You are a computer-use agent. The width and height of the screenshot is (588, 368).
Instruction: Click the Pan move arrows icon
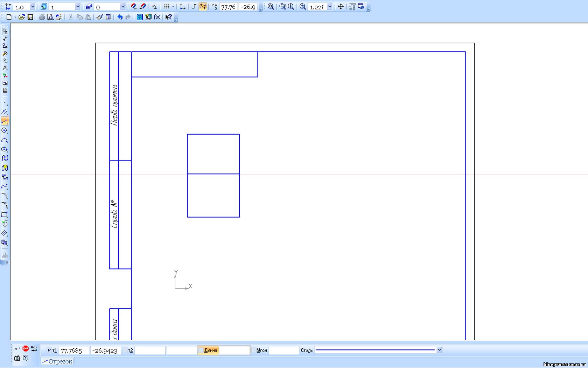341,7
